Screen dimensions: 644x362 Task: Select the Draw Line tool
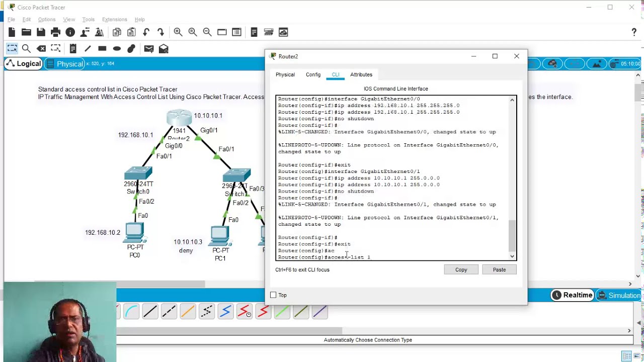88,49
